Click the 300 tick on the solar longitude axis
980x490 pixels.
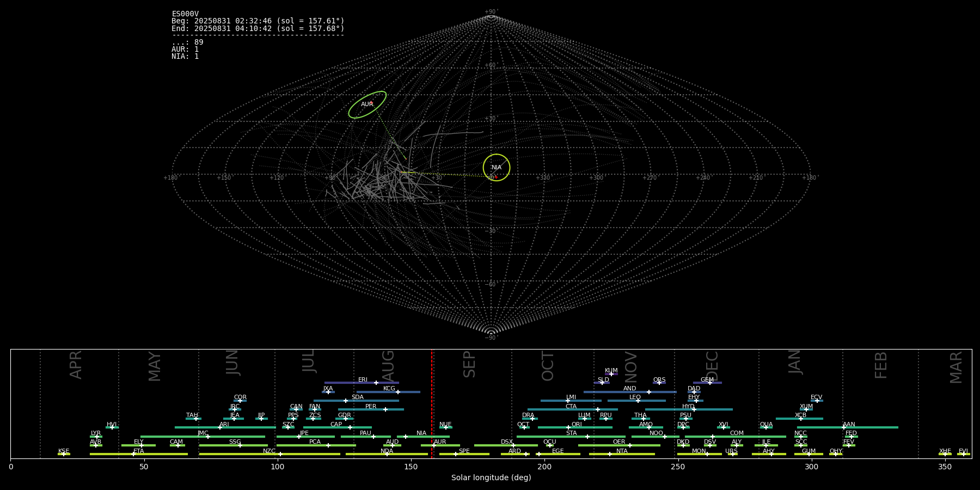pos(811,467)
